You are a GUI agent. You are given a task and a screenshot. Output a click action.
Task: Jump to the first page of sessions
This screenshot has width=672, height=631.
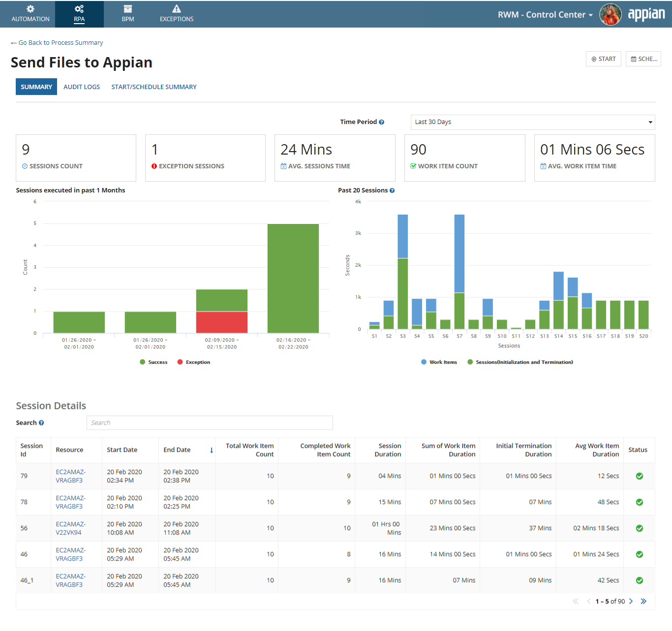576,601
